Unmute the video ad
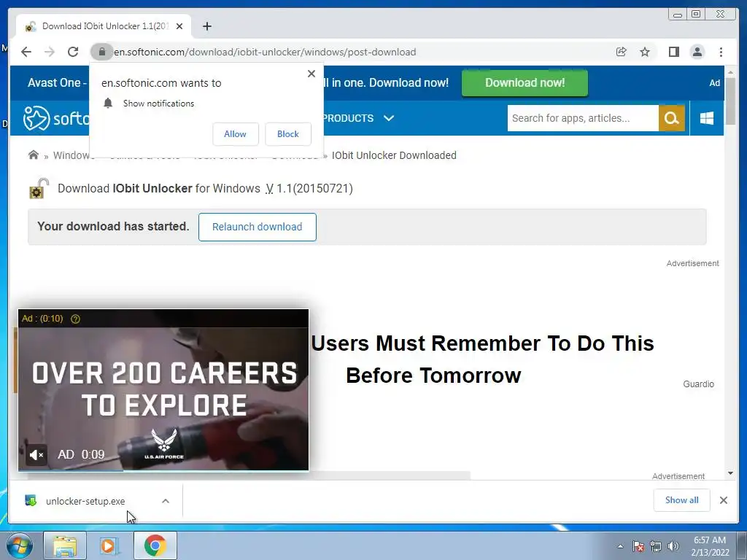Screen dimensions: 747x560 [36, 455]
